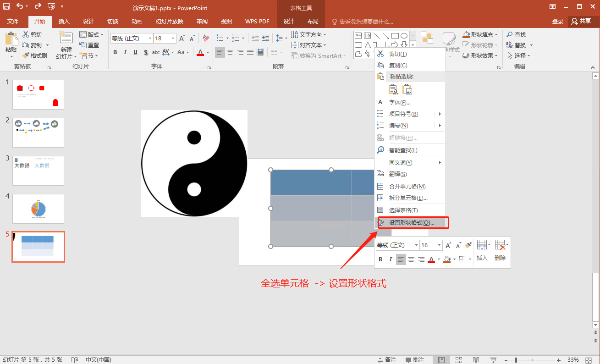The height and width of the screenshot is (364, 600).
Task: Decrease font size with the ribbon's small A
Action: click(193, 39)
